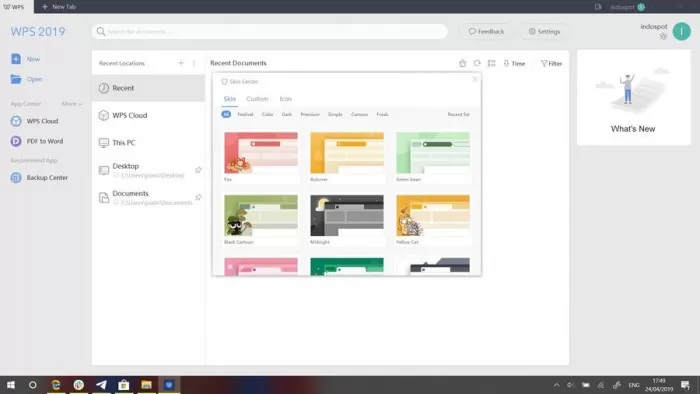Open the Filter dropdown

pyautogui.click(x=551, y=63)
